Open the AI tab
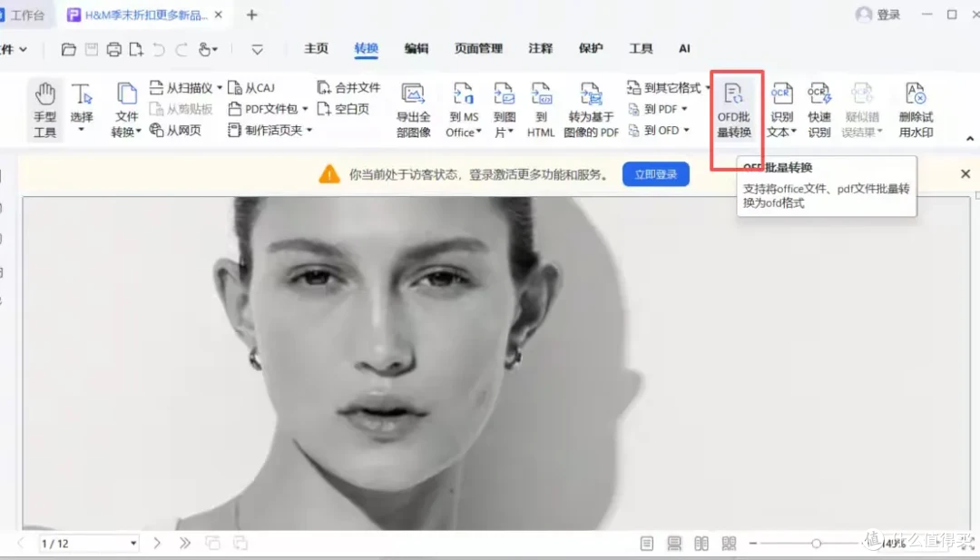The height and width of the screenshot is (560, 980). pos(684,48)
